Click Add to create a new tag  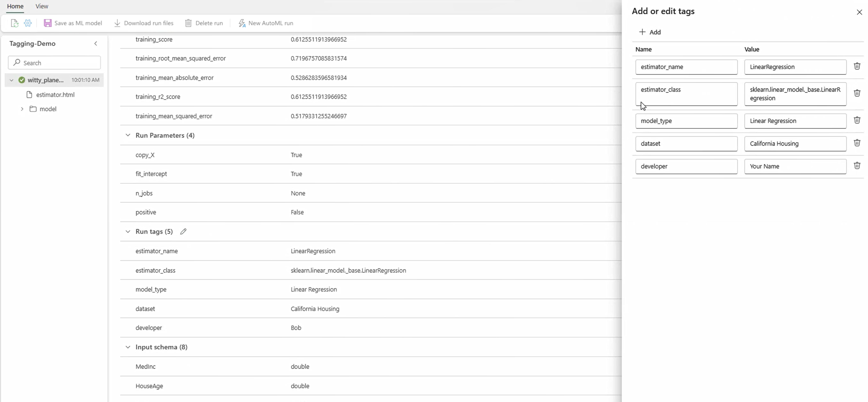pyautogui.click(x=650, y=32)
